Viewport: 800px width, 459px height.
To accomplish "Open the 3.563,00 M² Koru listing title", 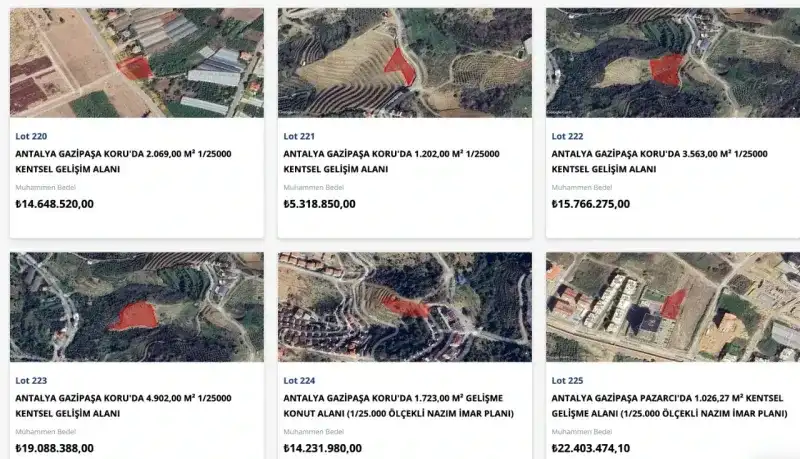I will tap(660, 161).
